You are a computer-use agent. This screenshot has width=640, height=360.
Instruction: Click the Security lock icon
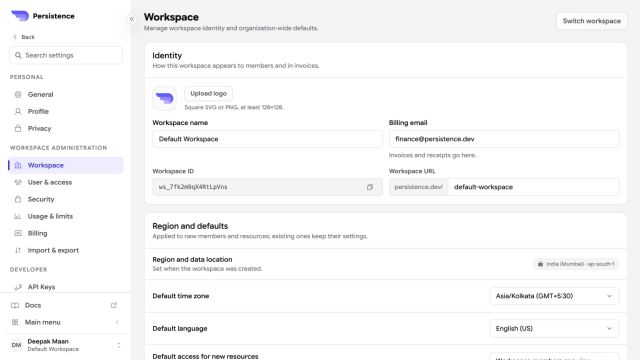18,199
